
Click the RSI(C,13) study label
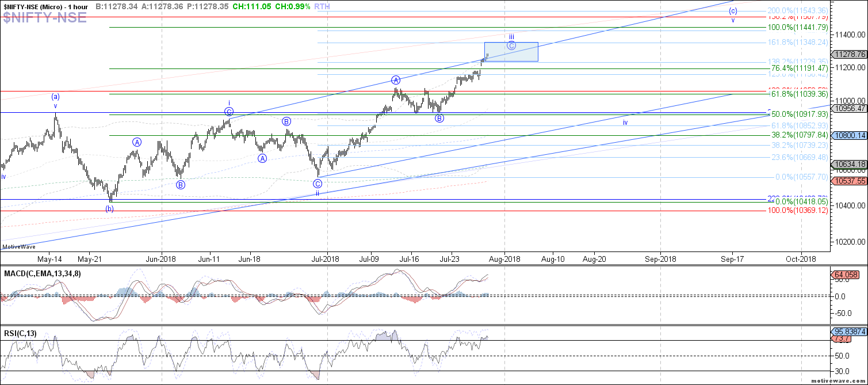[19, 333]
